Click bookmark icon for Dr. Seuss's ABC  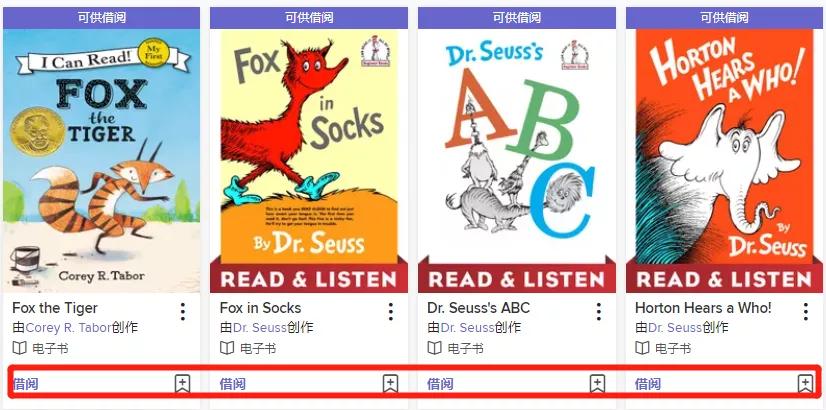[597, 384]
